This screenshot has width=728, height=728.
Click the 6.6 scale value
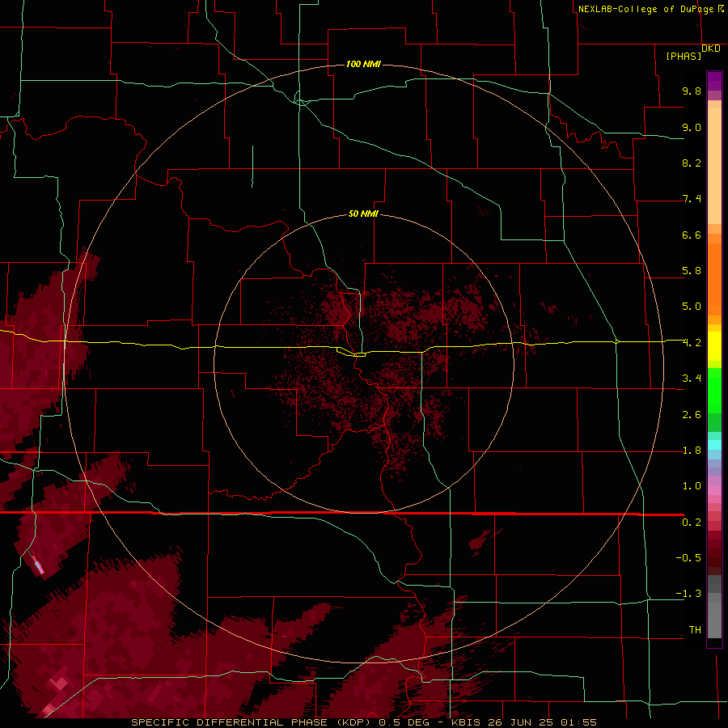pos(692,235)
